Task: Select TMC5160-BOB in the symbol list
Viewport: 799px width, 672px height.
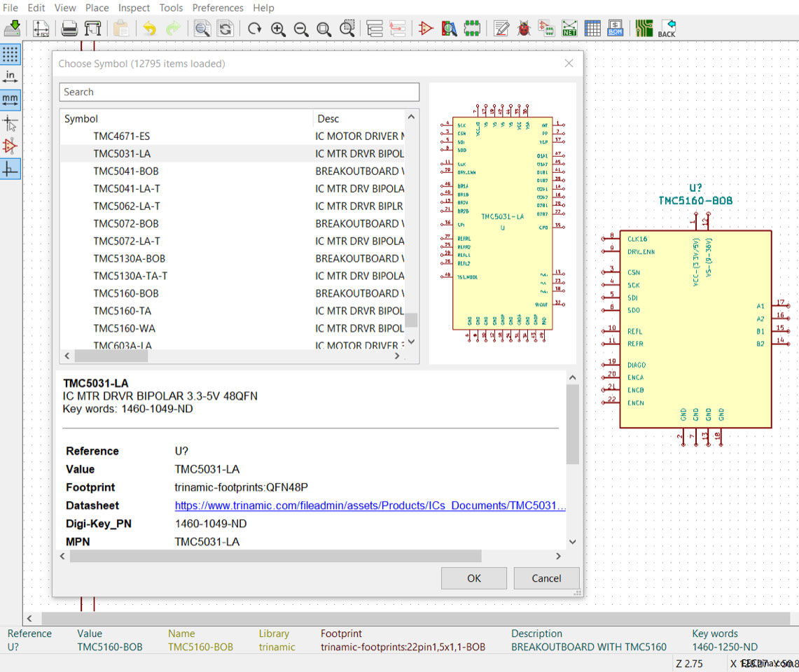Action: (126, 293)
